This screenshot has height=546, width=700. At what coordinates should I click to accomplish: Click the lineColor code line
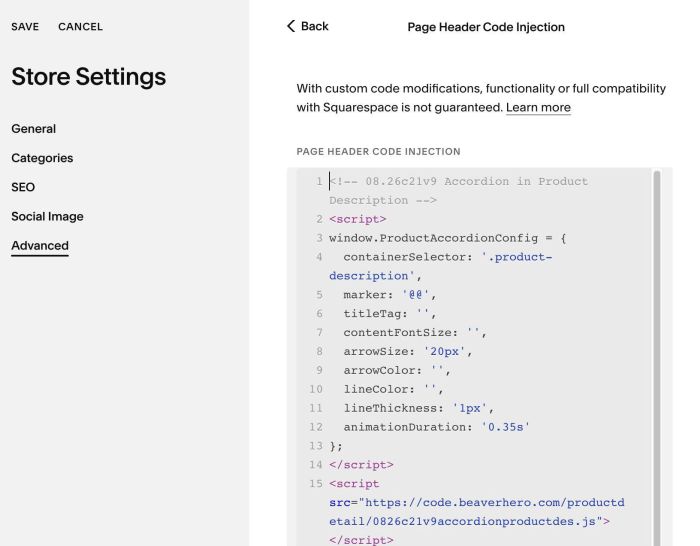pos(393,389)
